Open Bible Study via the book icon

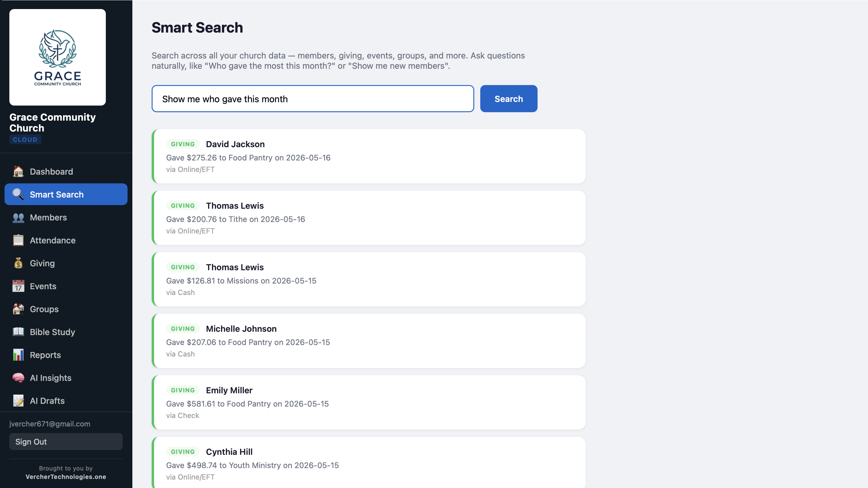click(18, 332)
